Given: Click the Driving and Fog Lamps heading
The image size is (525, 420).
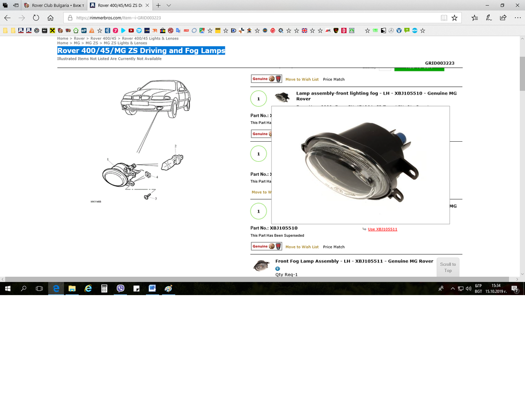Looking at the screenshot, I should (141, 50).
